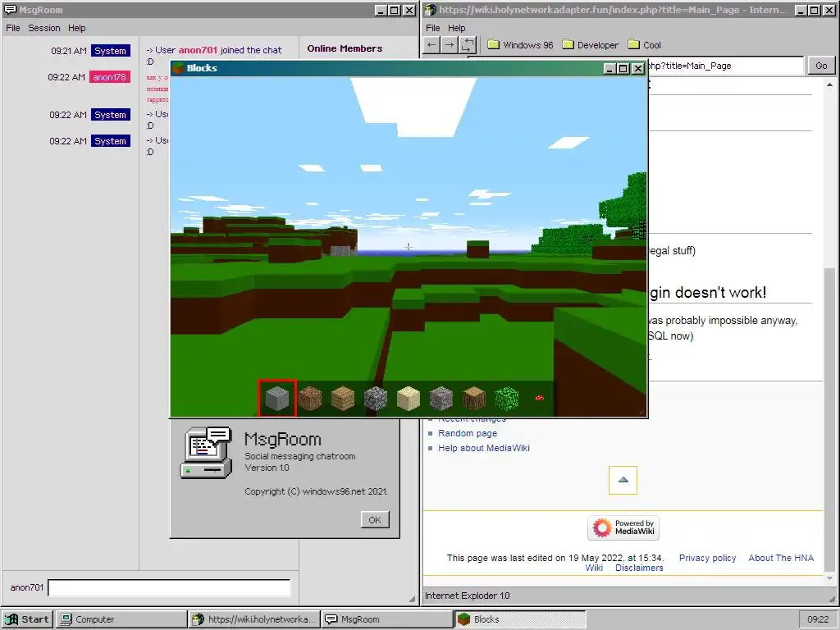
Task: Click the browser scrollbar up arrow
Action: point(830,84)
